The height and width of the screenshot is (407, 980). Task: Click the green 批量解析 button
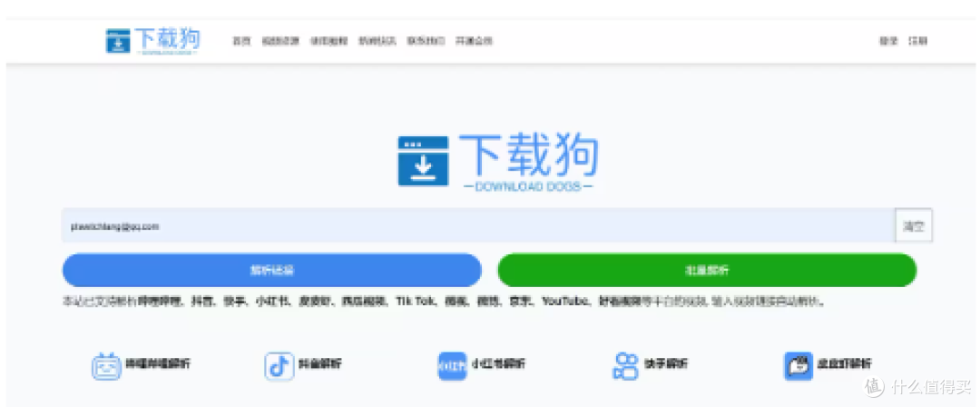coord(707,270)
